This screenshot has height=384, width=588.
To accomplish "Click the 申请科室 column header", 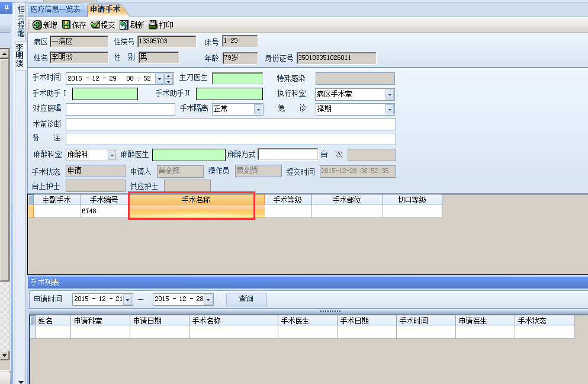I will (x=100, y=321).
